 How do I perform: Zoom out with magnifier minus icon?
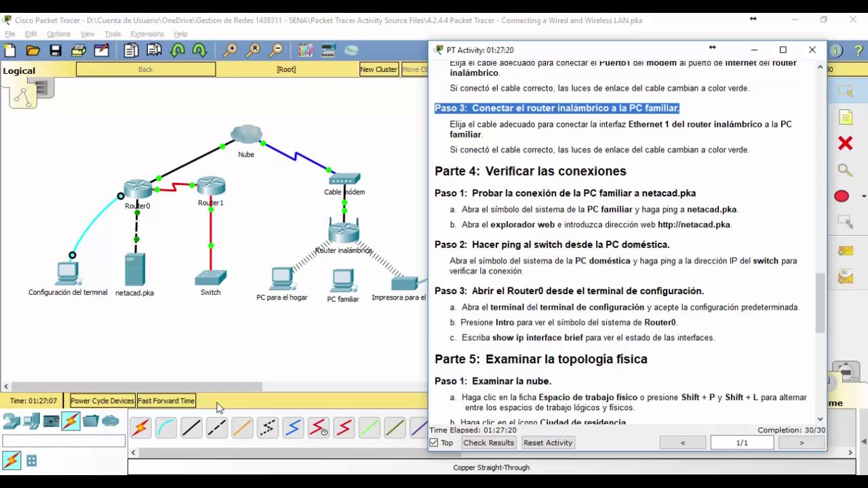point(276,50)
